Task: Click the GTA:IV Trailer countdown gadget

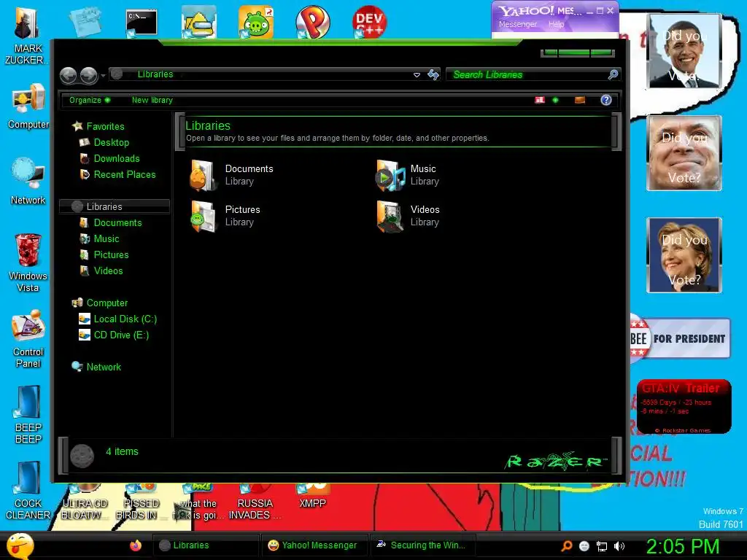Action: tap(684, 407)
